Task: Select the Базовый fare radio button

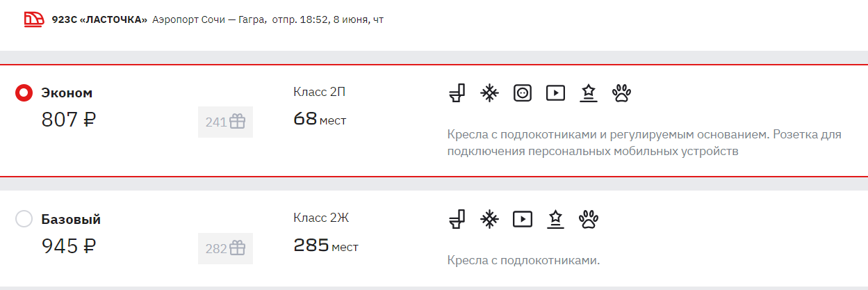Action: (x=24, y=219)
